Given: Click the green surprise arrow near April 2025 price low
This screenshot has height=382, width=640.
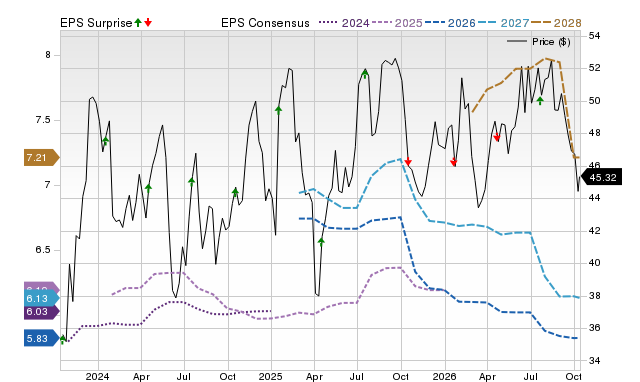Looking at the screenshot, I should click(x=321, y=242).
